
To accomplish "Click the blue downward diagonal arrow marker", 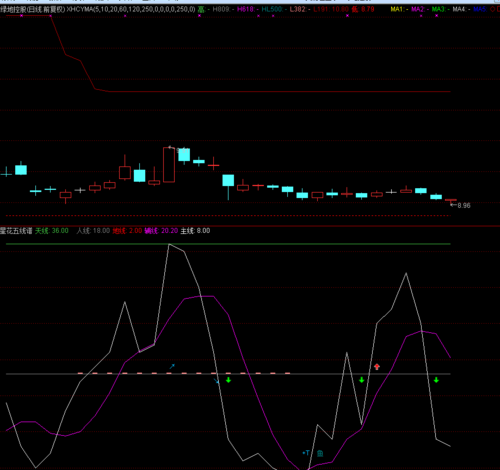I will (x=216, y=381).
